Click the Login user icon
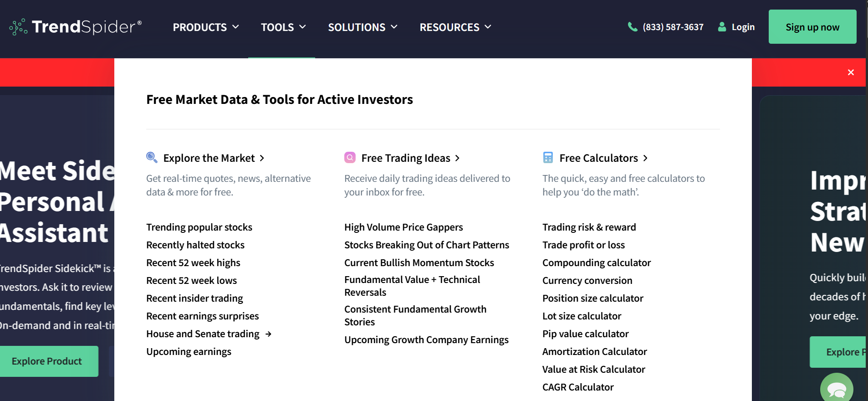 coord(722,27)
